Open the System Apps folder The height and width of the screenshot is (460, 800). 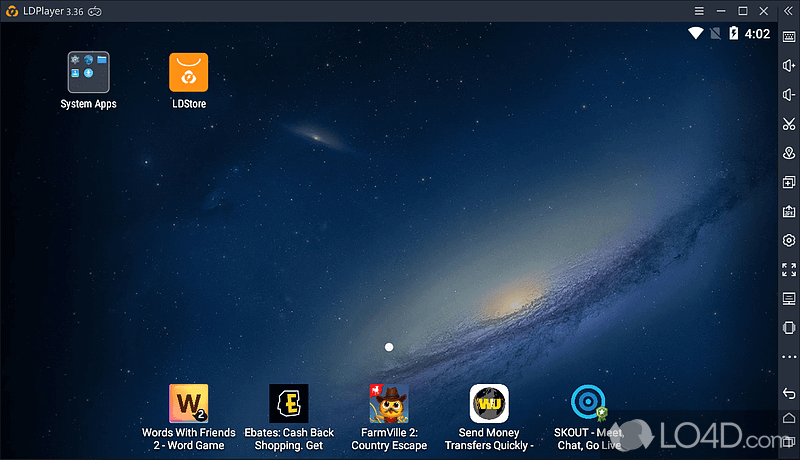(x=88, y=72)
